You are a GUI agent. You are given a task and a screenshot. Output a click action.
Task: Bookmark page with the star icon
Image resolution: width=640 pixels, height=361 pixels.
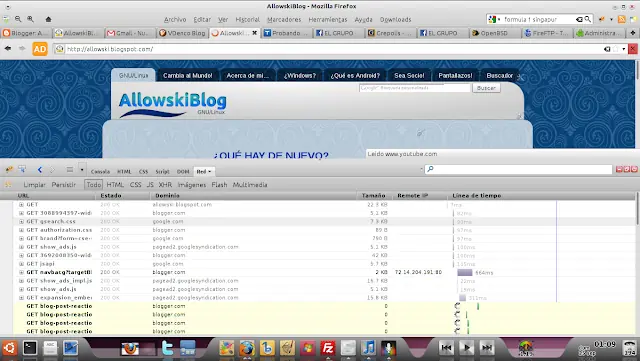coord(616,49)
